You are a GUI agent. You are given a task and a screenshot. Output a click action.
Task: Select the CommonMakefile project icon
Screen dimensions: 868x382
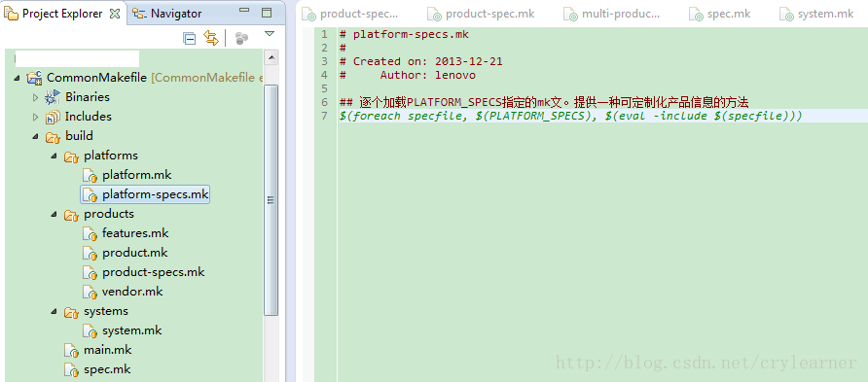pos(34,78)
